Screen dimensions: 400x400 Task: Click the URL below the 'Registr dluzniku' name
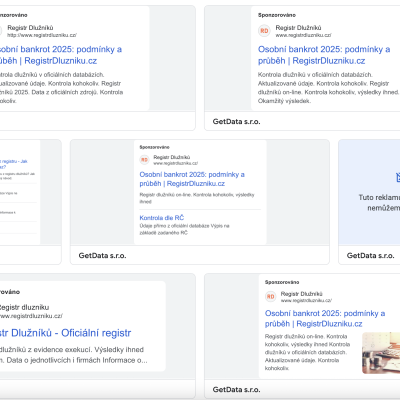31,316
